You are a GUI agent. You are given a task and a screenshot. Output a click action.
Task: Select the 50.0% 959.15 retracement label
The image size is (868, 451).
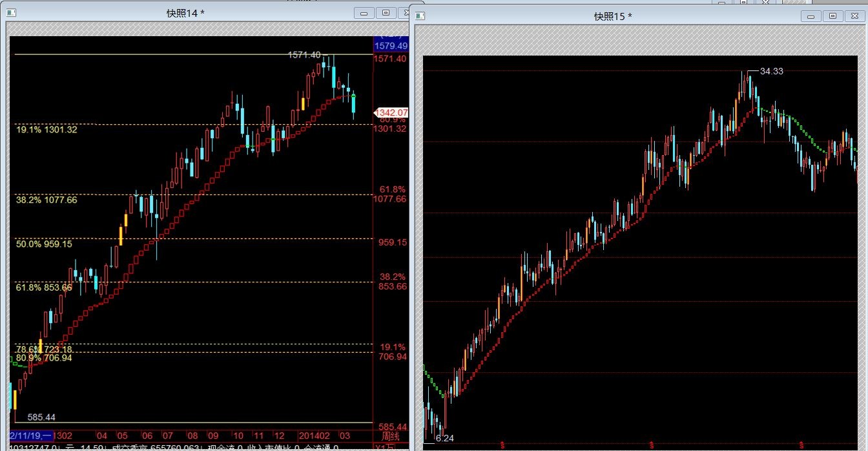(44, 244)
